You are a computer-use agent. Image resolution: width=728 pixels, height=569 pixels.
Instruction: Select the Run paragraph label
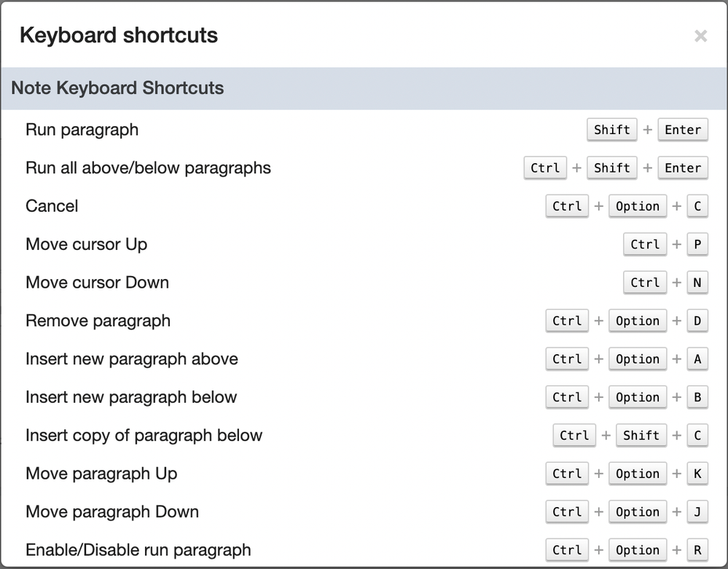(82, 130)
